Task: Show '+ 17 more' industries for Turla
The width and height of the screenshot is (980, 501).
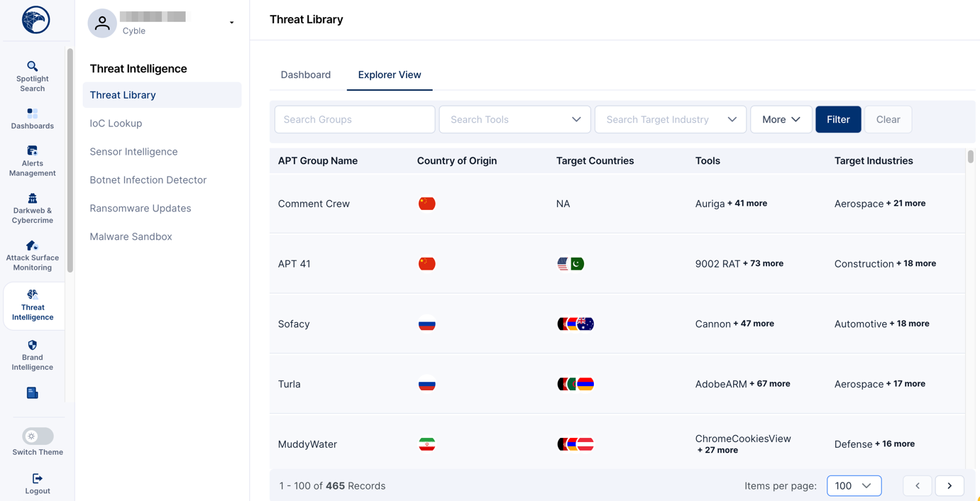Action: pos(905,384)
